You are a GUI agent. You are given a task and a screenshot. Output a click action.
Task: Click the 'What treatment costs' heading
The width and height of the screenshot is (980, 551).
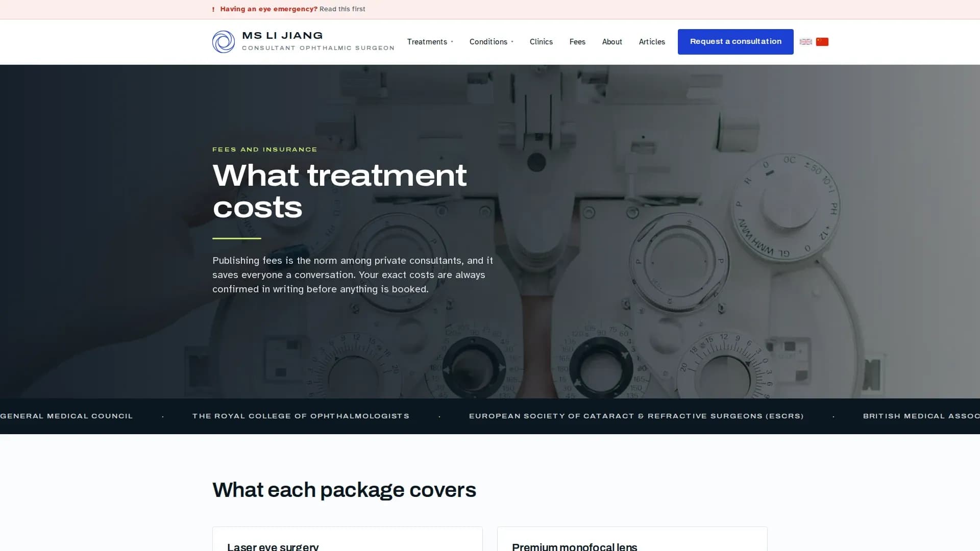339,191
